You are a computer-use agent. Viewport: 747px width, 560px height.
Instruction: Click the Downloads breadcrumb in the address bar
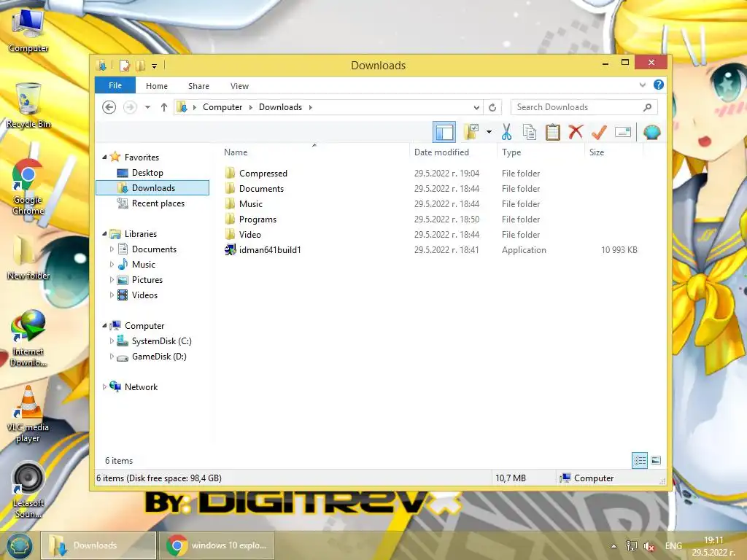point(280,107)
